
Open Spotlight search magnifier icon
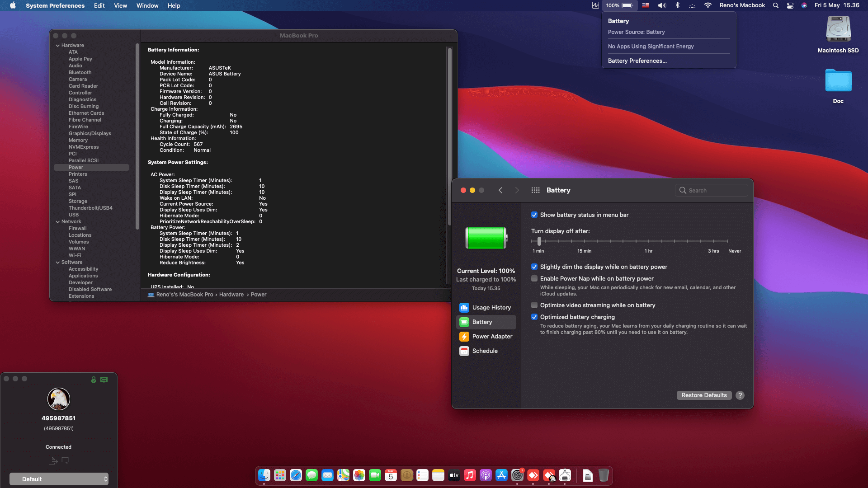coord(776,5)
